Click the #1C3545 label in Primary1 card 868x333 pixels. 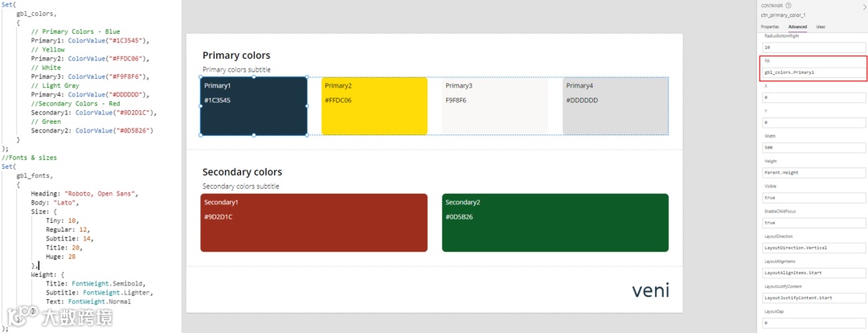pyautogui.click(x=218, y=101)
